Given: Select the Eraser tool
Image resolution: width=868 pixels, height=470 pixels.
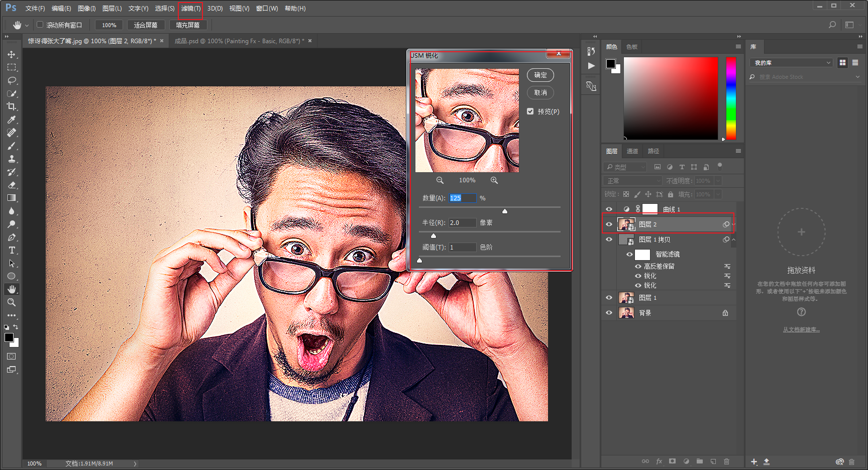Looking at the screenshot, I should point(12,185).
